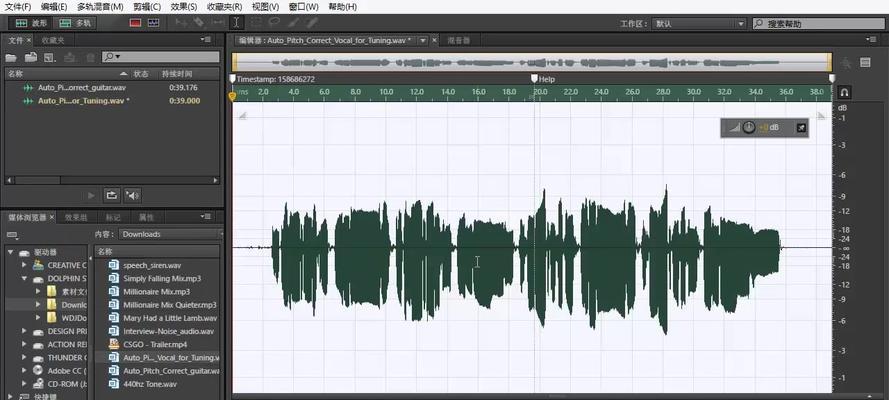
Task: Click the Import File icon in Files panel
Action: (x=31, y=57)
